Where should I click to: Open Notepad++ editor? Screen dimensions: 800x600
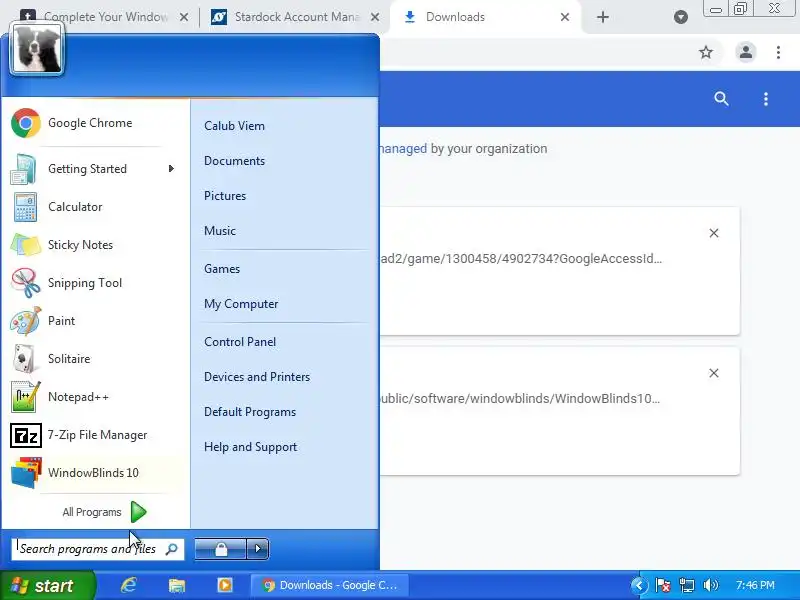click(x=95, y=397)
